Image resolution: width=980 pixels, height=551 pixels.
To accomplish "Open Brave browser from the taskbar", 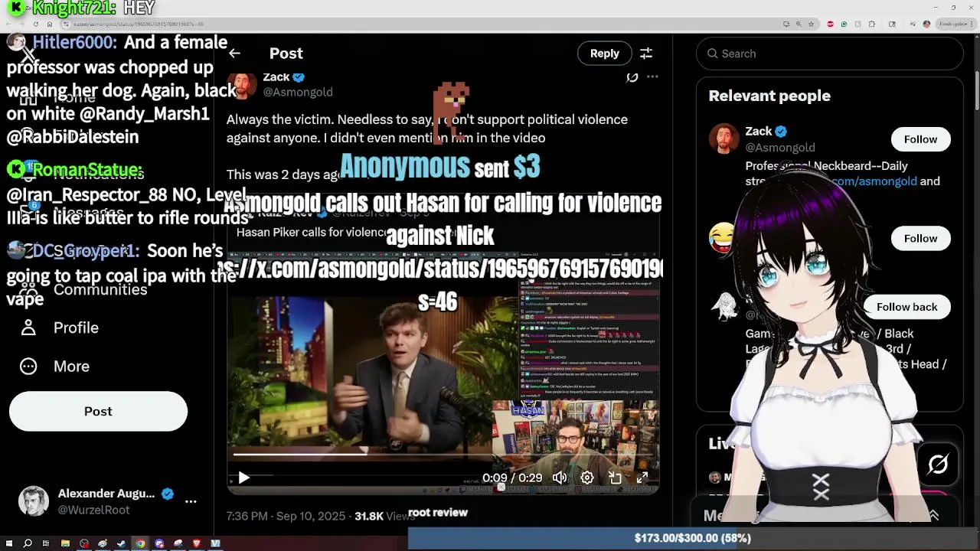I will pyautogui.click(x=197, y=543).
